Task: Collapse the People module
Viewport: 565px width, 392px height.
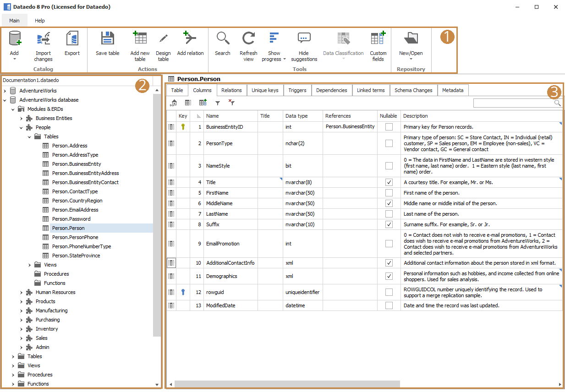Action: click(x=21, y=127)
